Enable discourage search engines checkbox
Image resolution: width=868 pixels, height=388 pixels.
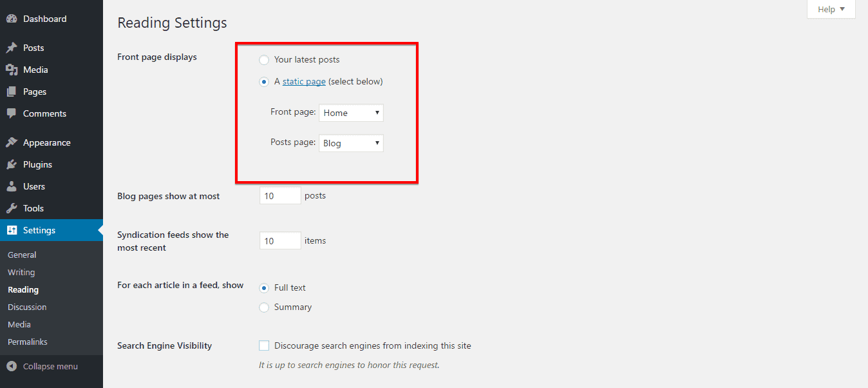264,346
